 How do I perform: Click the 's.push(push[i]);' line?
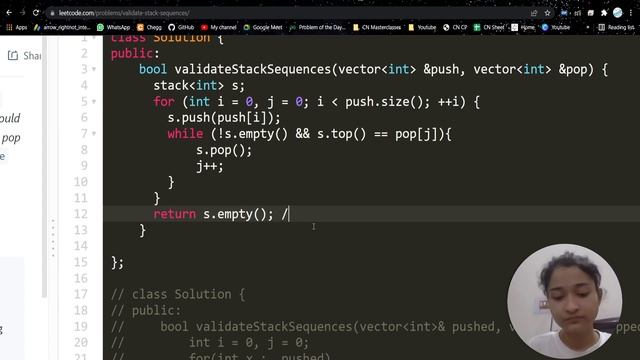point(224,118)
